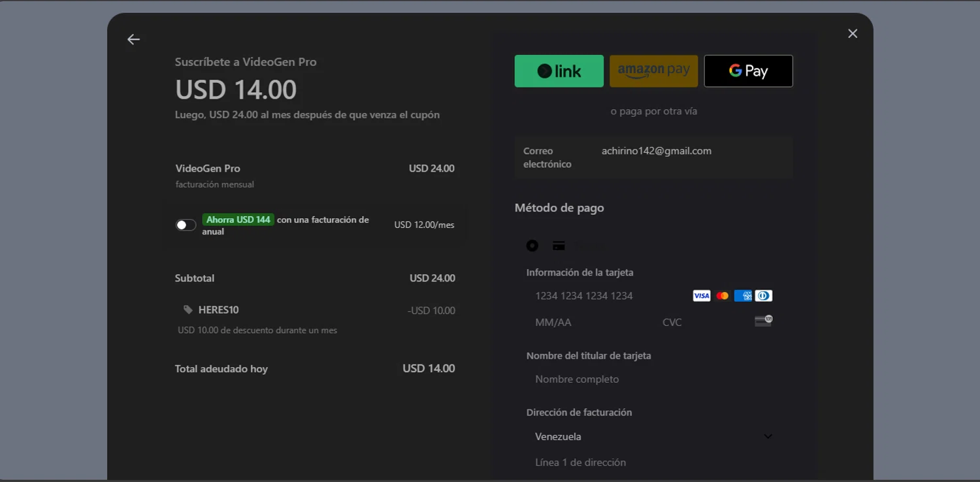Screen dimensions: 980x482
Task: Click the American Express logo
Action: click(743, 296)
